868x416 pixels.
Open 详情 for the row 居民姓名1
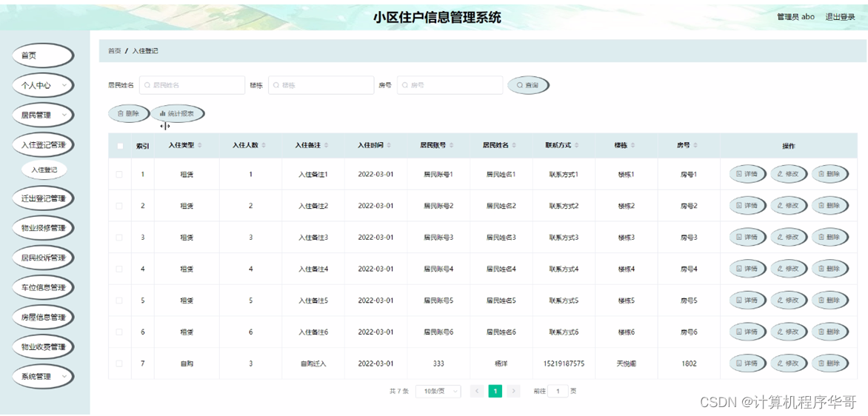coord(748,174)
